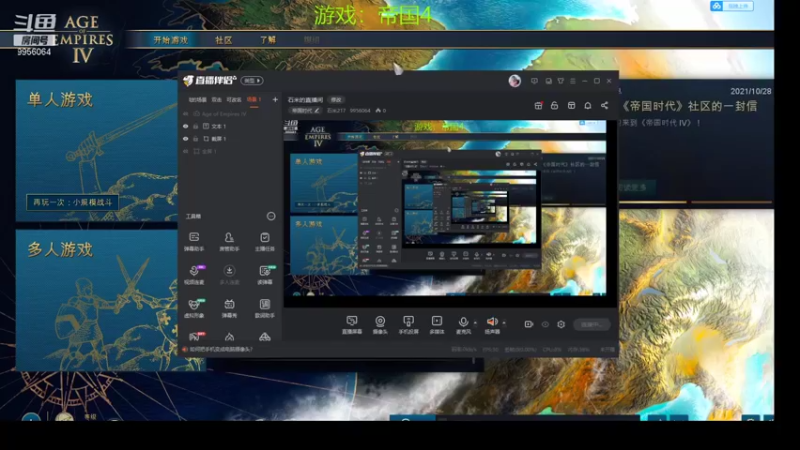Add a new scene with plus button
The height and width of the screenshot is (450, 800).
[x=275, y=99]
